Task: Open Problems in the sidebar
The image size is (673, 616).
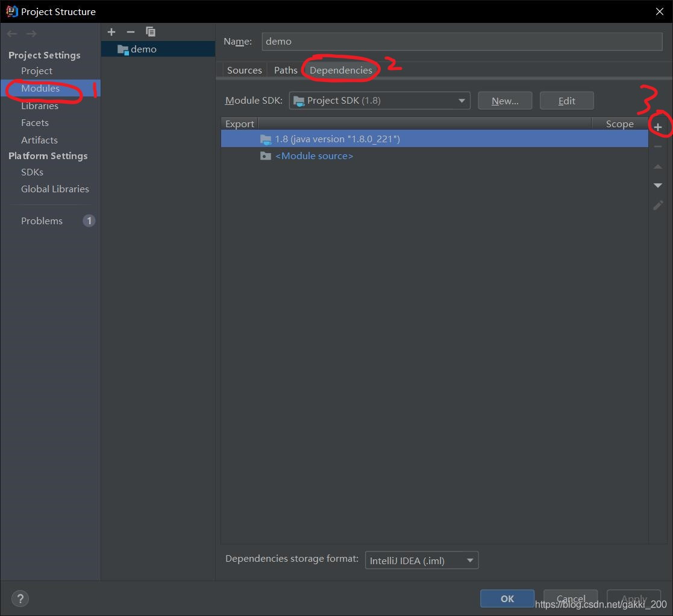Action: pos(42,221)
